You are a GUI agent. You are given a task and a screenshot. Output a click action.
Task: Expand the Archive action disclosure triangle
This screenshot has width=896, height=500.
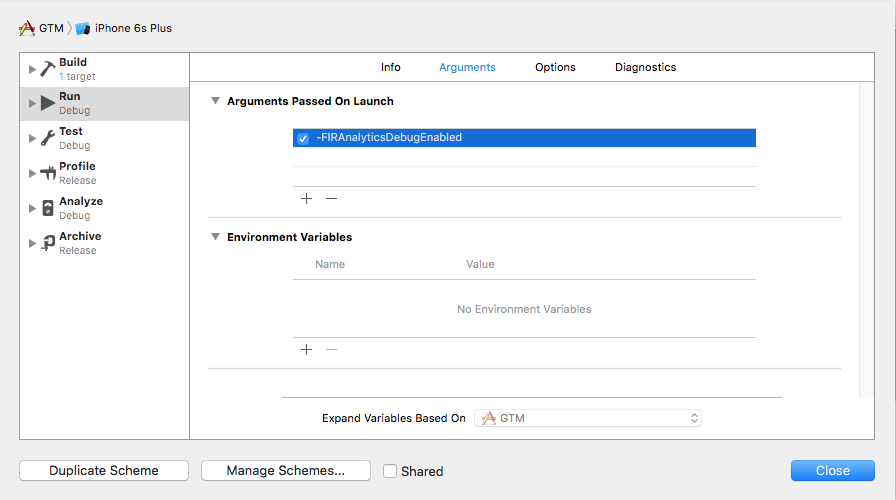[x=32, y=243]
